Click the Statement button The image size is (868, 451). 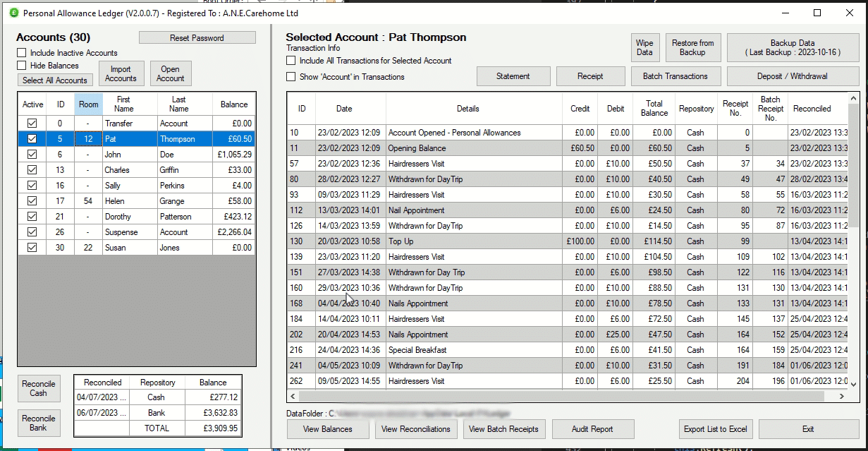(x=513, y=76)
